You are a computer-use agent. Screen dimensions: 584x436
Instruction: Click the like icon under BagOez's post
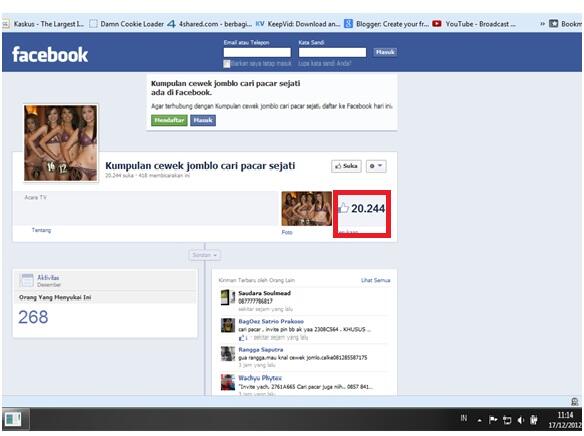click(242, 338)
